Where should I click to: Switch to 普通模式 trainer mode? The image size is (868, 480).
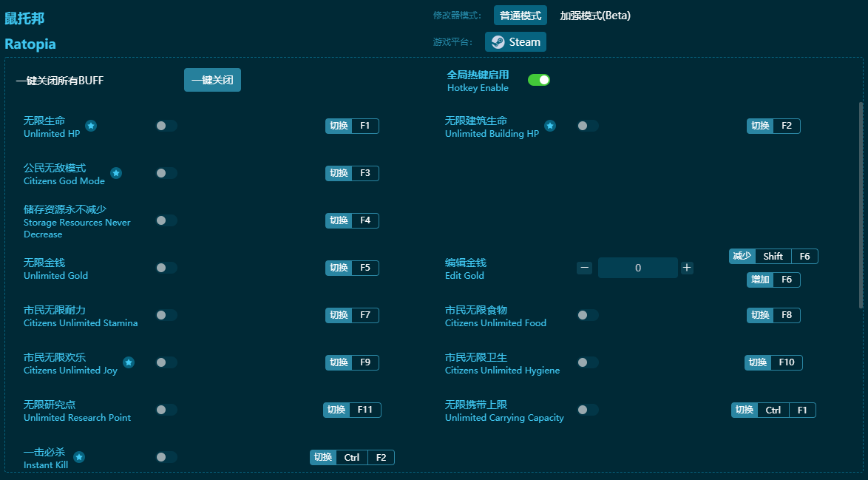(520, 15)
